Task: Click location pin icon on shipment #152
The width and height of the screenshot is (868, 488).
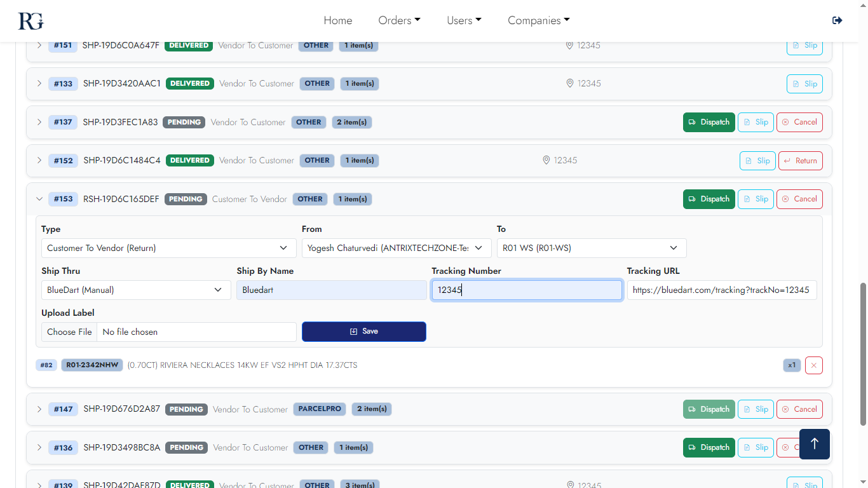Action: click(546, 161)
